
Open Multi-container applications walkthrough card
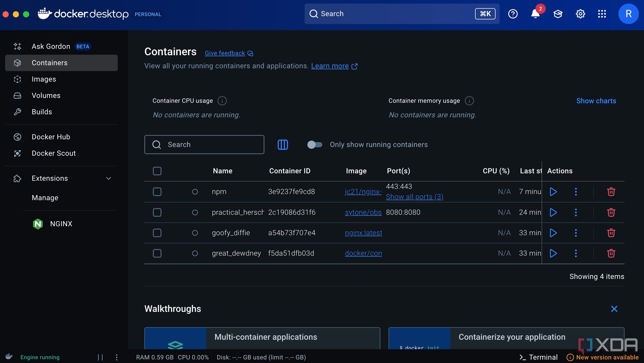tap(262, 338)
